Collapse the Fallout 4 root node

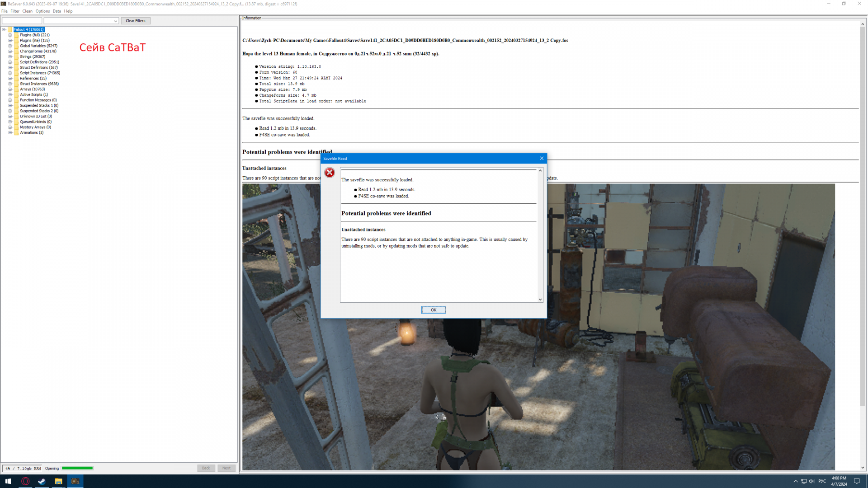(x=4, y=29)
